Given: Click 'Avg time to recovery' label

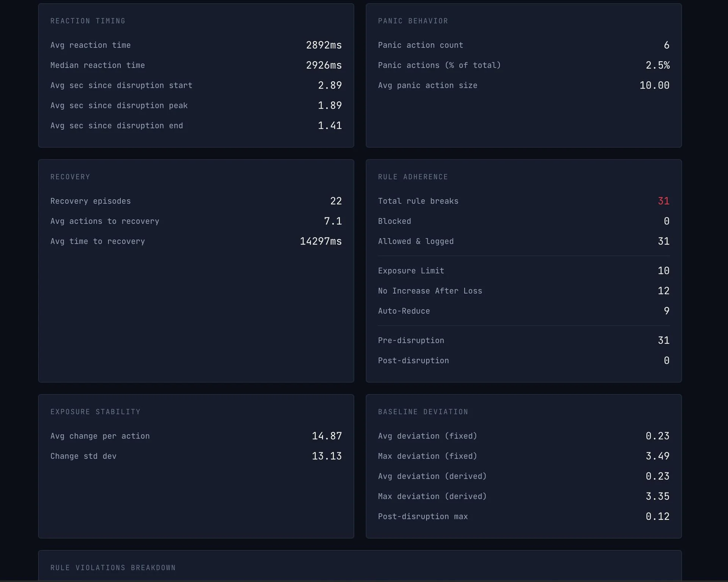Looking at the screenshot, I should tap(98, 241).
